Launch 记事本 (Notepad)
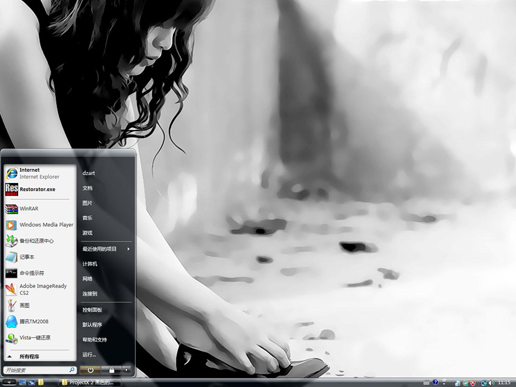 [39, 257]
